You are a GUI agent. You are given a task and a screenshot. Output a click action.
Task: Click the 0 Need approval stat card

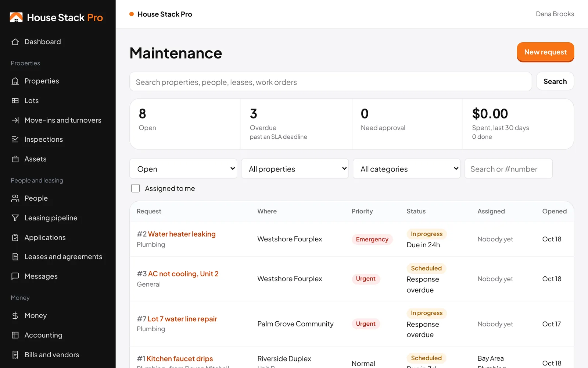(x=408, y=124)
